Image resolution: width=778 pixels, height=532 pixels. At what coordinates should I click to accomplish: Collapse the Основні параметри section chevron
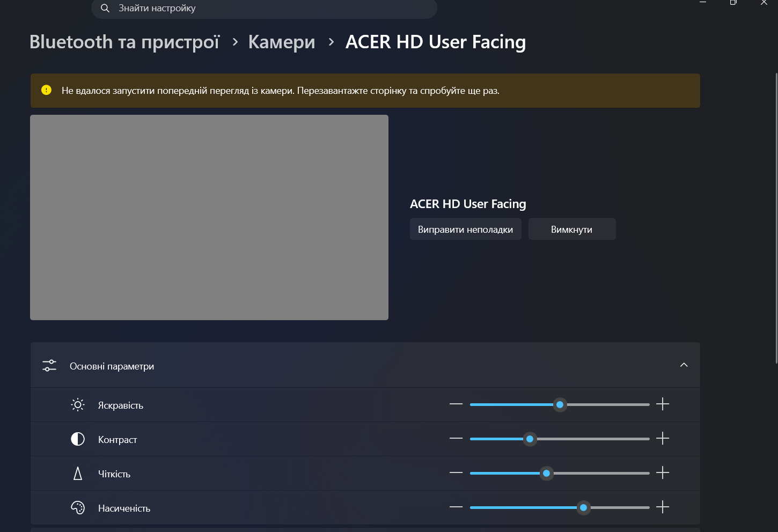pyautogui.click(x=684, y=365)
